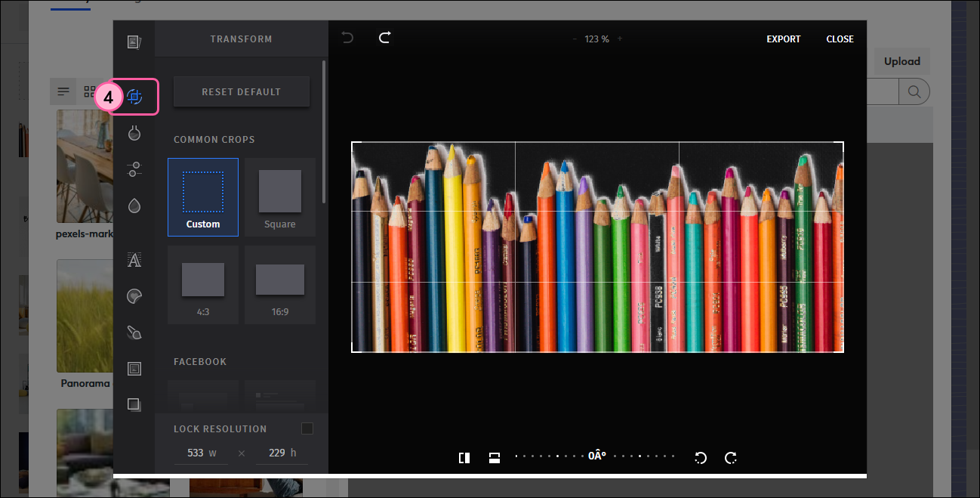Viewport: 980px width, 498px height.
Task: Select the Transform crop tool icon
Action: click(135, 97)
